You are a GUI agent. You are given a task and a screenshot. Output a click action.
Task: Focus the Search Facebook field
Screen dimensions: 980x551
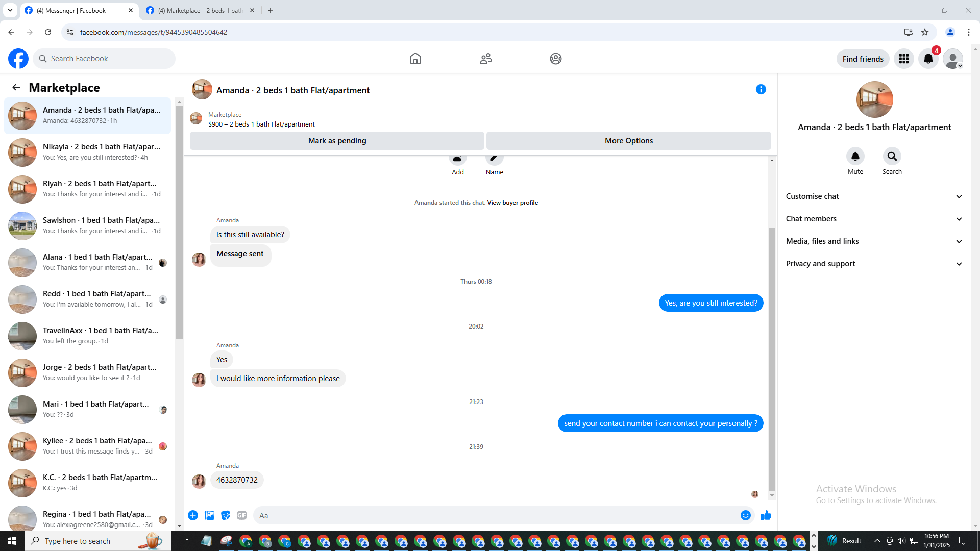click(x=104, y=59)
